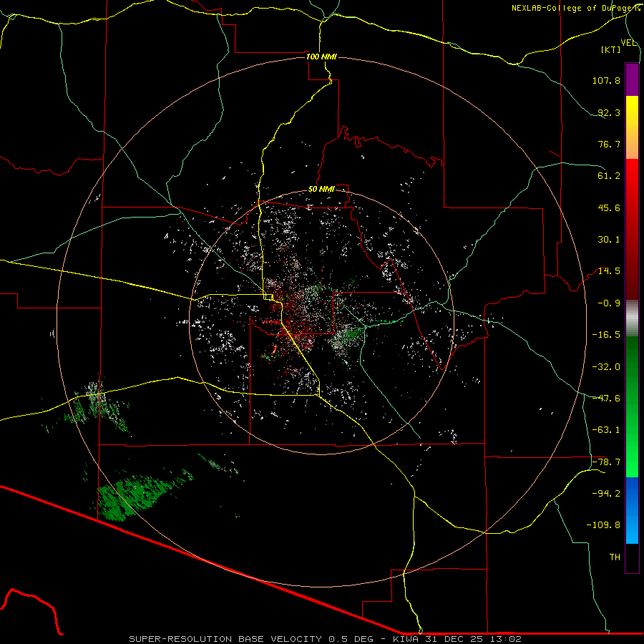Viewport: 644px width, 644px height.
Task: Click the -78.7 velocity scale value
Action: [606, 462]
